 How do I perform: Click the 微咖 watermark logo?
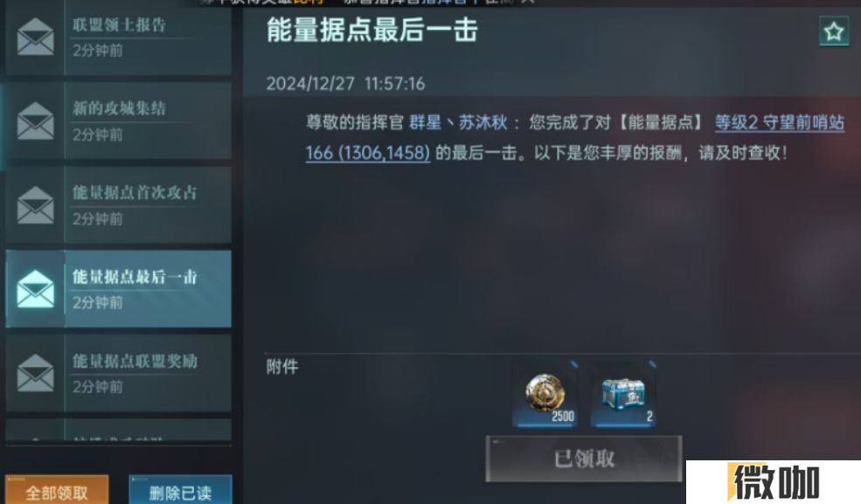click(774, 482)
